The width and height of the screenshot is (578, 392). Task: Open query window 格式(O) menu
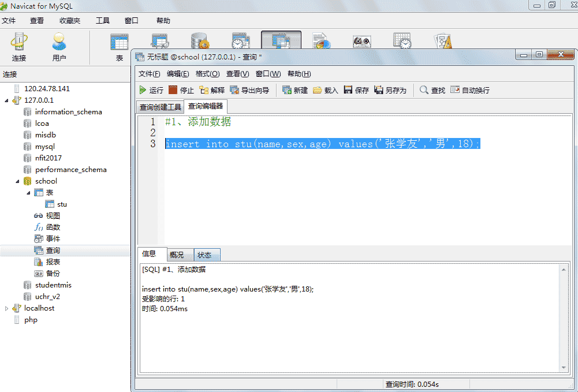tap(207, 74)
